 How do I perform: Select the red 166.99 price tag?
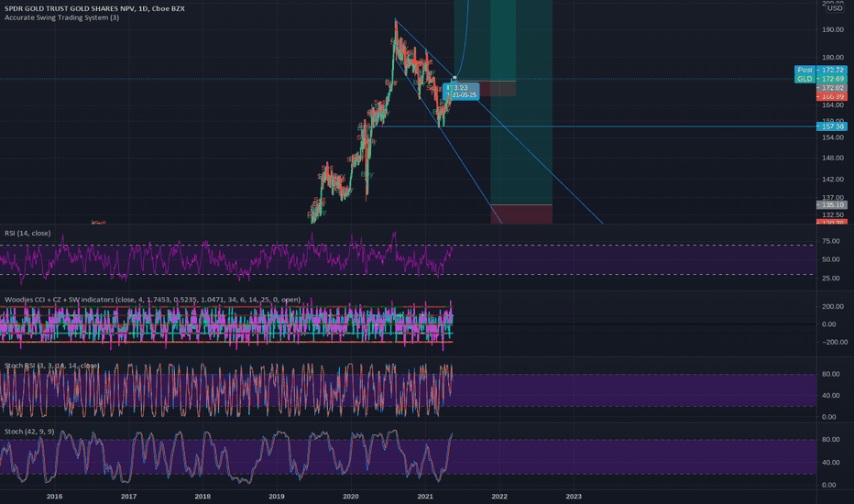[832, 96]
